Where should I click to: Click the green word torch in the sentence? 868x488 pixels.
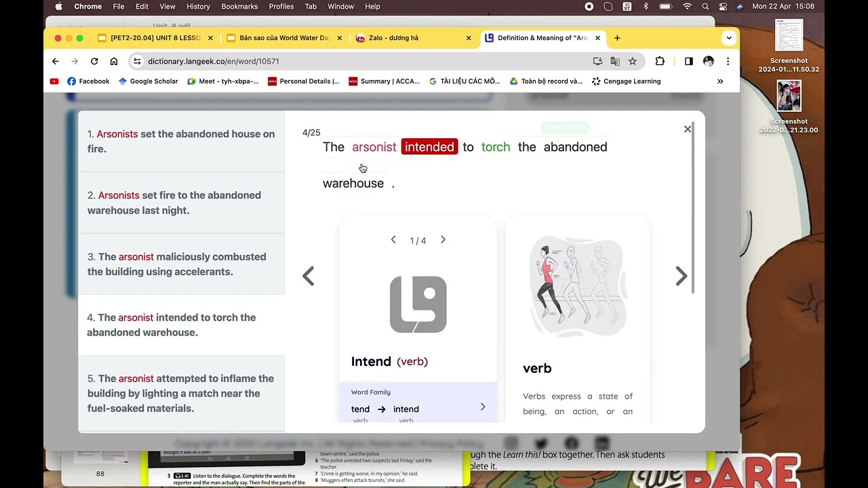point(496,147)
